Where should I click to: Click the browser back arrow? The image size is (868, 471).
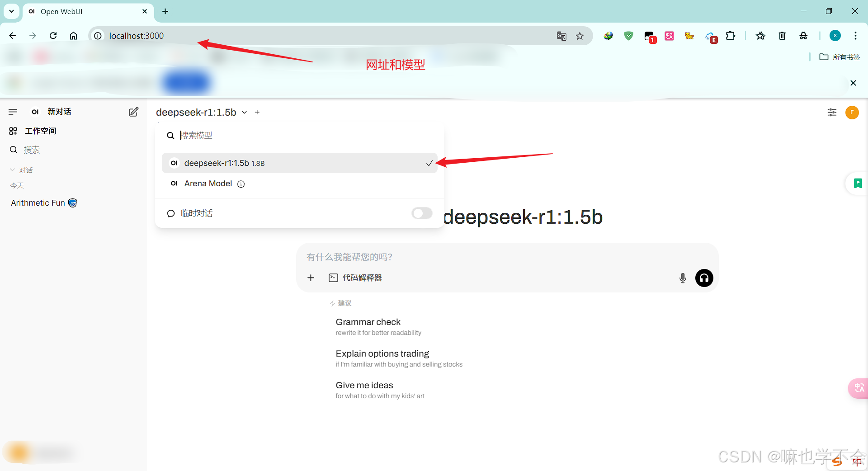[13, 36]
